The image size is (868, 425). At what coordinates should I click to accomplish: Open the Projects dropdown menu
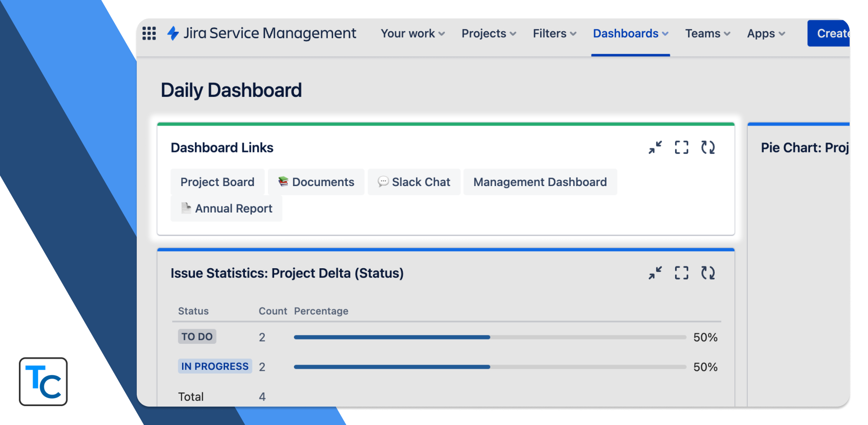click(489, 34)
